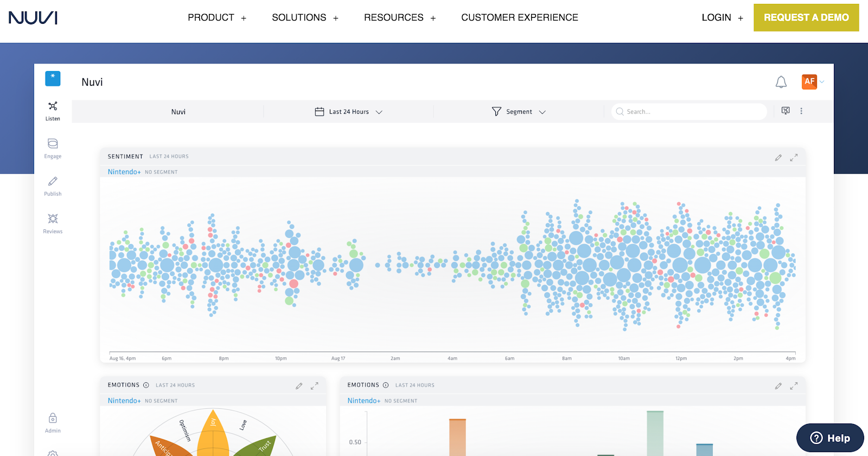Open the Reviews sidebar section
Image resolution: width=868 pixels, height=456 pixels.
point(53,223)
